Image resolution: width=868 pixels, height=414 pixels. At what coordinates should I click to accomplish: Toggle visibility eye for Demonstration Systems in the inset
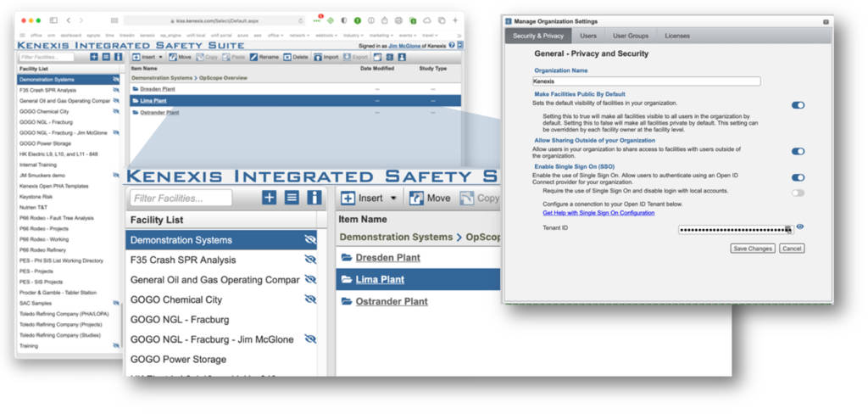click(x=310, y=240)
